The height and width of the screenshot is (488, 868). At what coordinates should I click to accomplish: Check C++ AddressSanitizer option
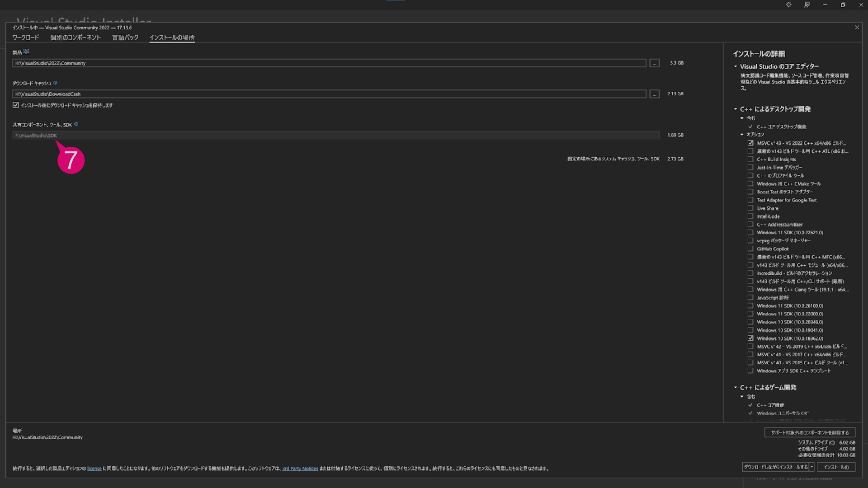(x=750, y=224)
